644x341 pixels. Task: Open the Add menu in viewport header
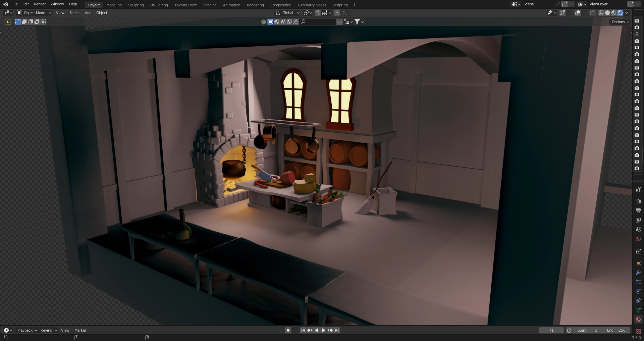(88, 13)
